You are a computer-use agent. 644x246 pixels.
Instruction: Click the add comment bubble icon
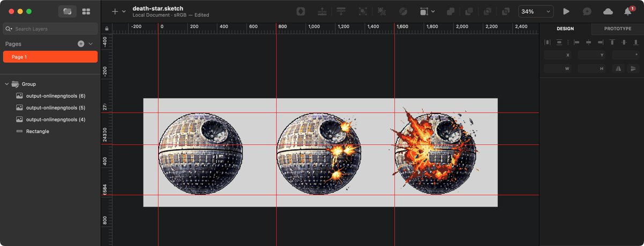(587, 11)
